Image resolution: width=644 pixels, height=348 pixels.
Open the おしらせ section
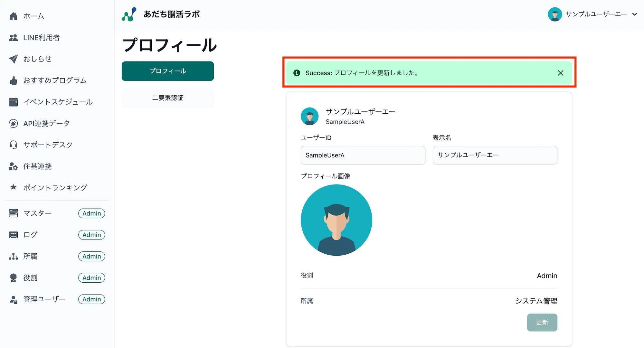click(38, 59)
